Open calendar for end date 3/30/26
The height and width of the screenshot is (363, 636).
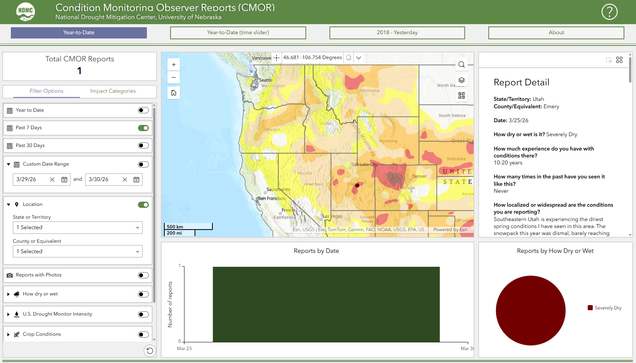(137, 179)
